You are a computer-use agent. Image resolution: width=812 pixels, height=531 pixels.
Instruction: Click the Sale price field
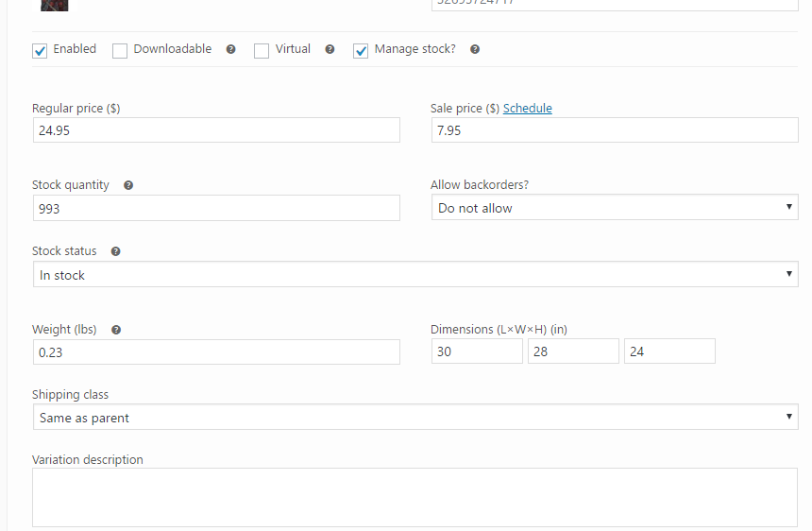(615, 130)
